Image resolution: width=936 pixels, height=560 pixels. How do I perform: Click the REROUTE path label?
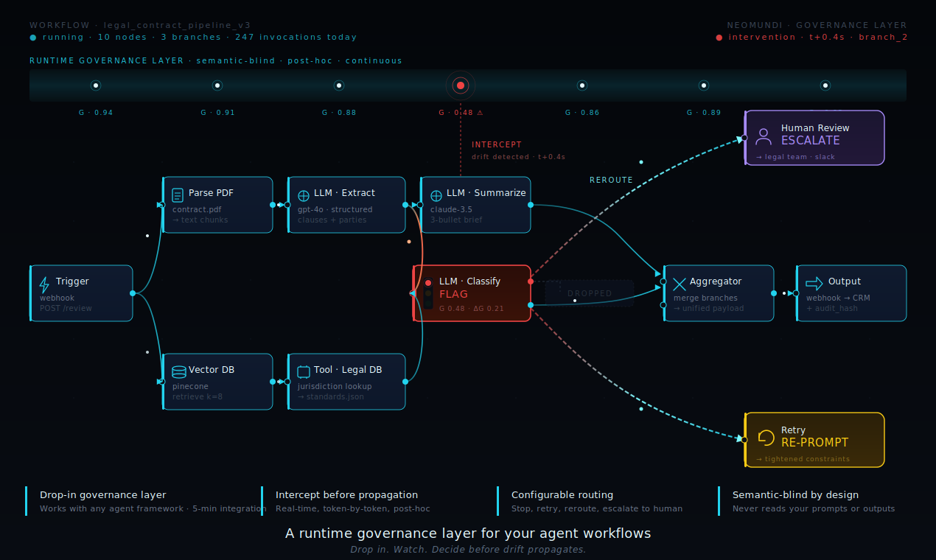tap(611, 180)
